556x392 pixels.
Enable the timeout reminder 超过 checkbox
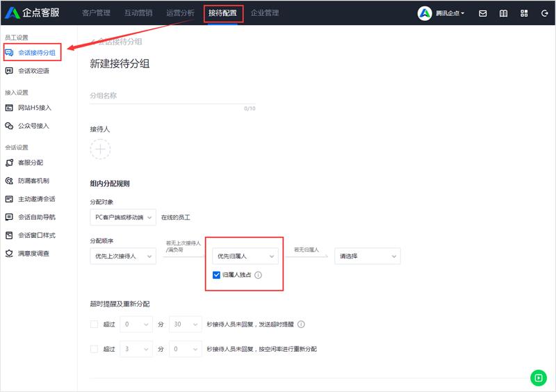coord(95,325)
